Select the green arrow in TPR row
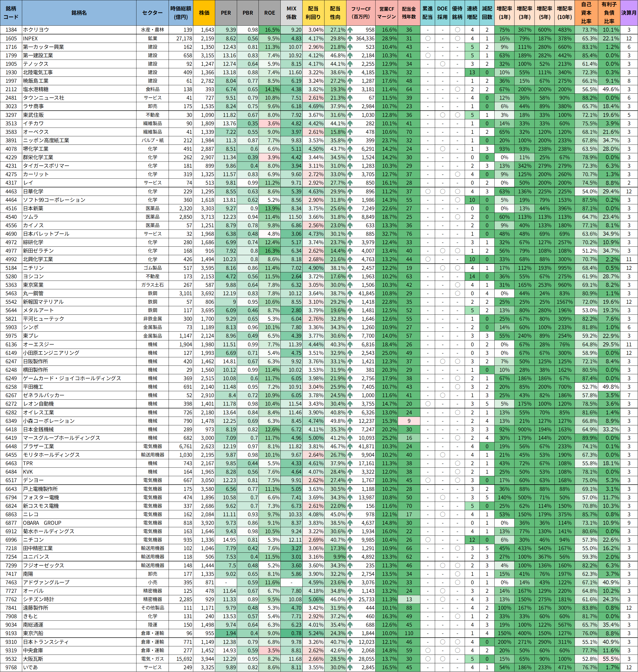638x672 pixels. [350, 463]
